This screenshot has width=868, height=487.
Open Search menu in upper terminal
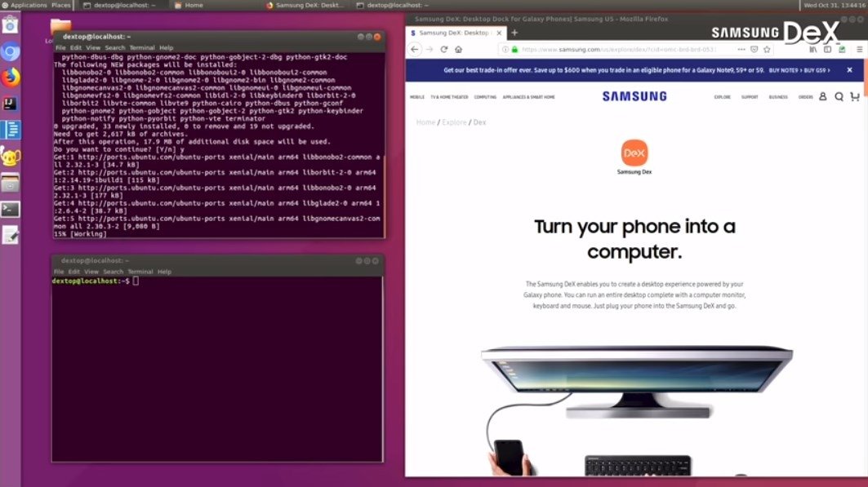114,48
